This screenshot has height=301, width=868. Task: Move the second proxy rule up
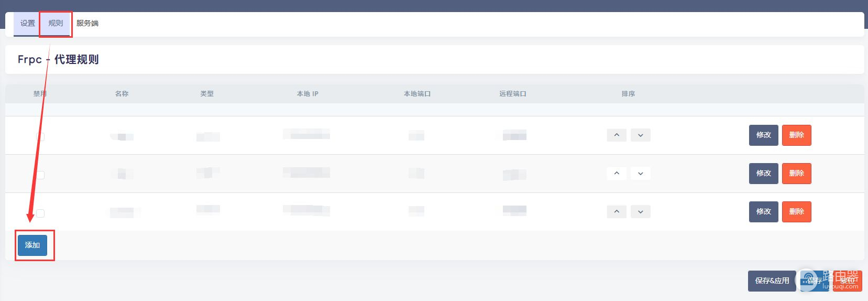coord(617,174)
